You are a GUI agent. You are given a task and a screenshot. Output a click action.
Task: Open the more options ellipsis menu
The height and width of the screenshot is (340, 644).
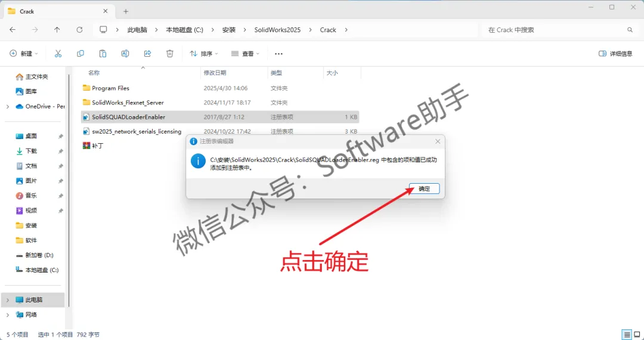point(278,53)
